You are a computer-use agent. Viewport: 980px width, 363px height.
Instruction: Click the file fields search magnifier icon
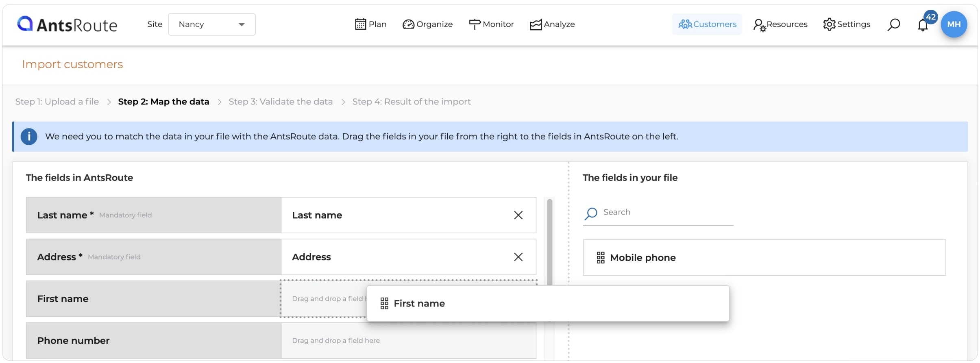tap(591, 213)
